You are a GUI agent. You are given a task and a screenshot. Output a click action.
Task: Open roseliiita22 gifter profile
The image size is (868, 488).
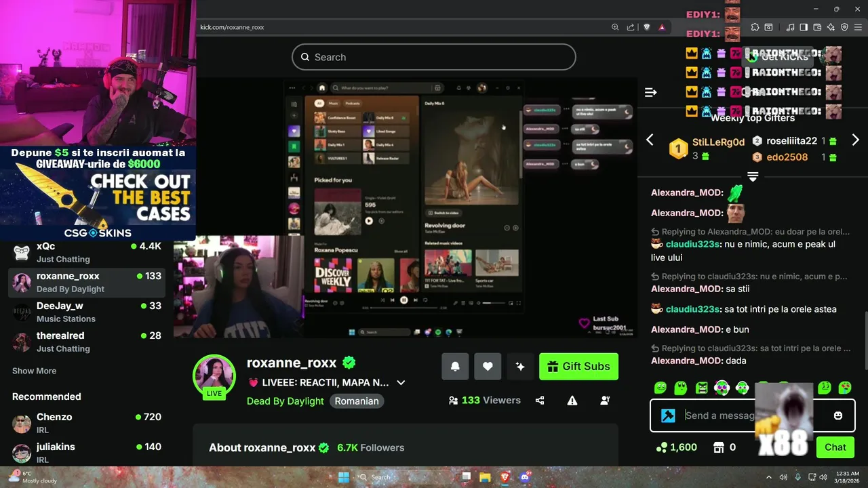tap(791, 141)
